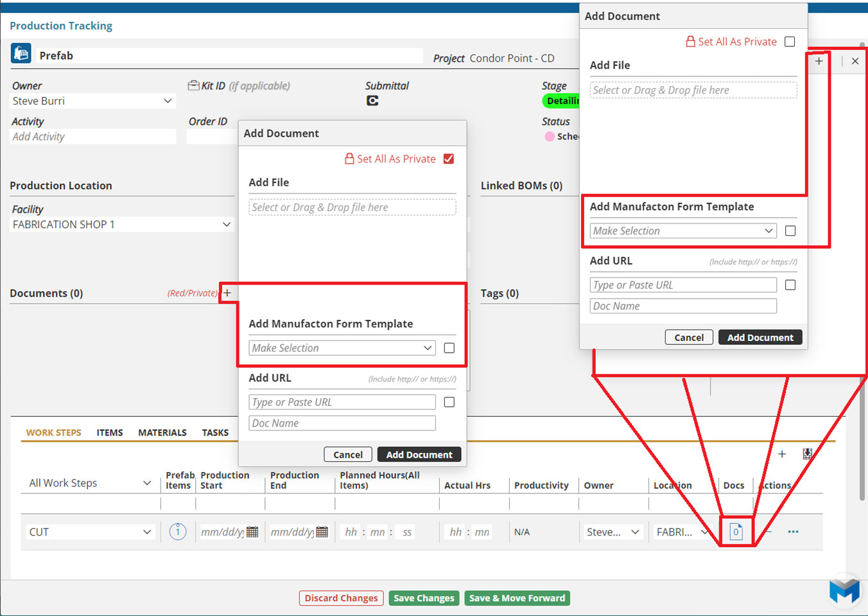Viewport: 868px width, 616px height.
Task: Open the three-dot Actions menu for CUT
Action: (793, 532)
